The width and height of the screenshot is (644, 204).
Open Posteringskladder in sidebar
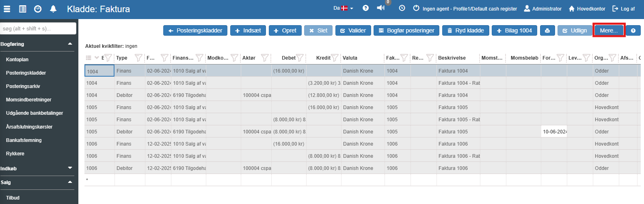pos(26,73)
